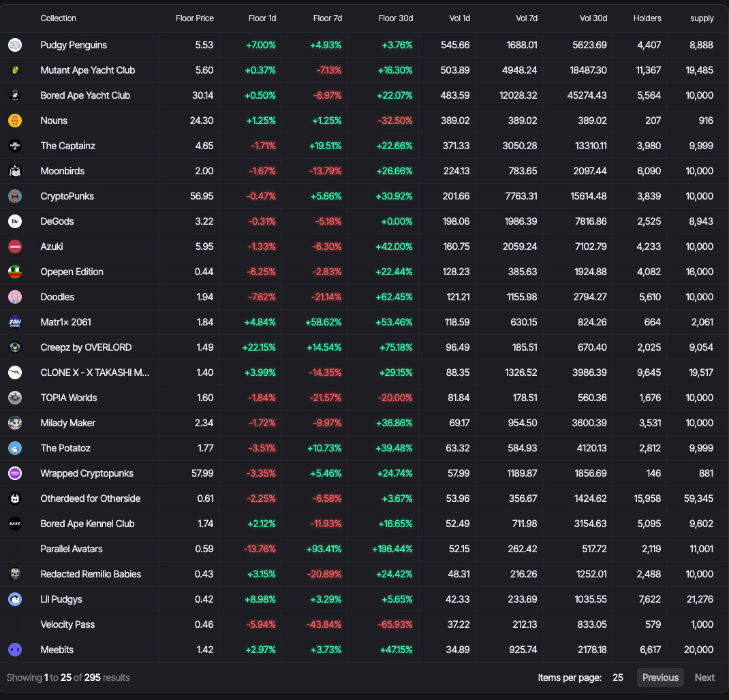This screenshot has height=700, width=729.
Task: Click Matr1x 2061 Floor 7d +58.62%
Action: pos(323,322)
